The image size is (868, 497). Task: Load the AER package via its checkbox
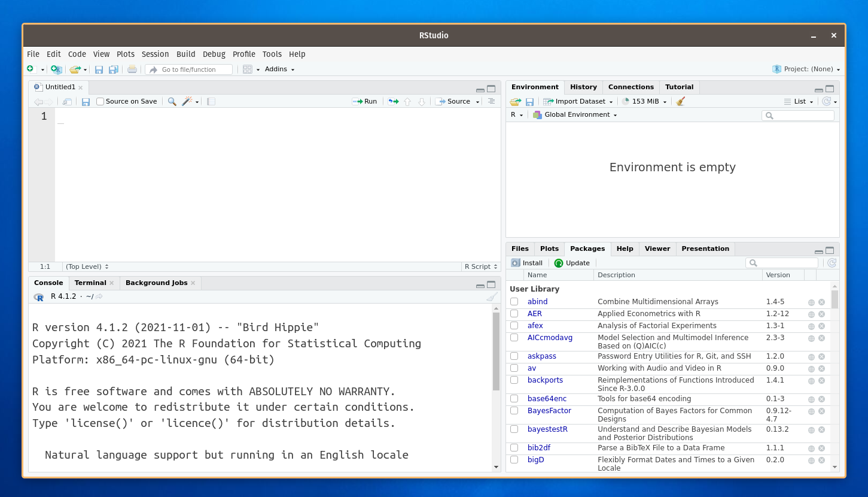514,314
